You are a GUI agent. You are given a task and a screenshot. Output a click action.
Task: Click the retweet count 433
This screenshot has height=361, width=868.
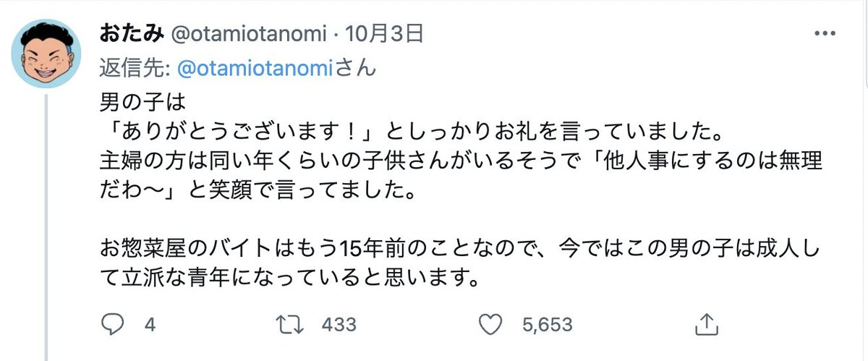point(339,325)
